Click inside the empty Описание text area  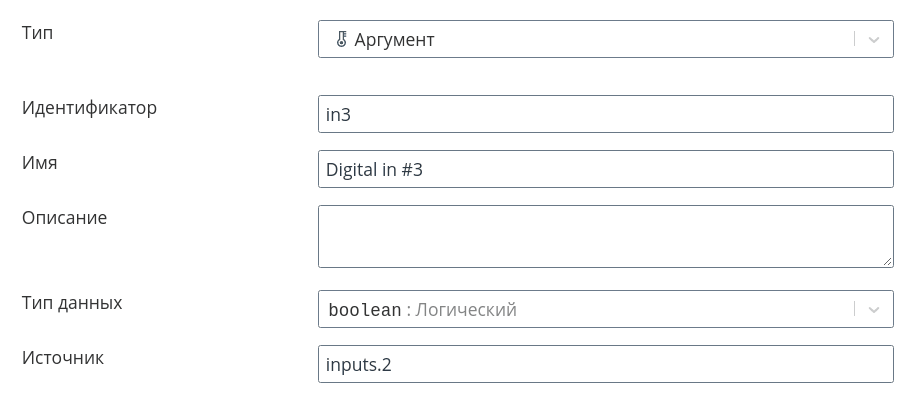605,236
